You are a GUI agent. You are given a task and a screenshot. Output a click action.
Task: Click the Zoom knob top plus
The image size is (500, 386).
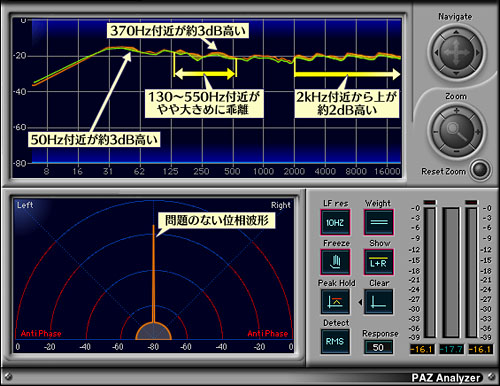456,110
